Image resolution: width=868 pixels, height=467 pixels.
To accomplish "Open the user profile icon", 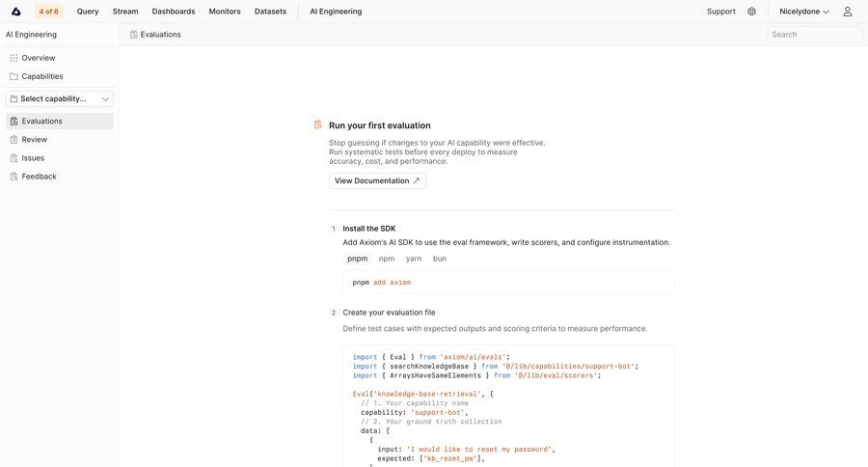I will click(x=848, y=11).
